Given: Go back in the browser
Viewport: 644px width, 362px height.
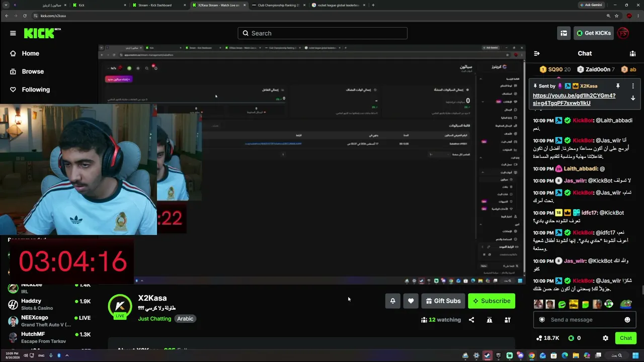Looking at the screenshot, I should pyautogui.click(x=7, y=16).
